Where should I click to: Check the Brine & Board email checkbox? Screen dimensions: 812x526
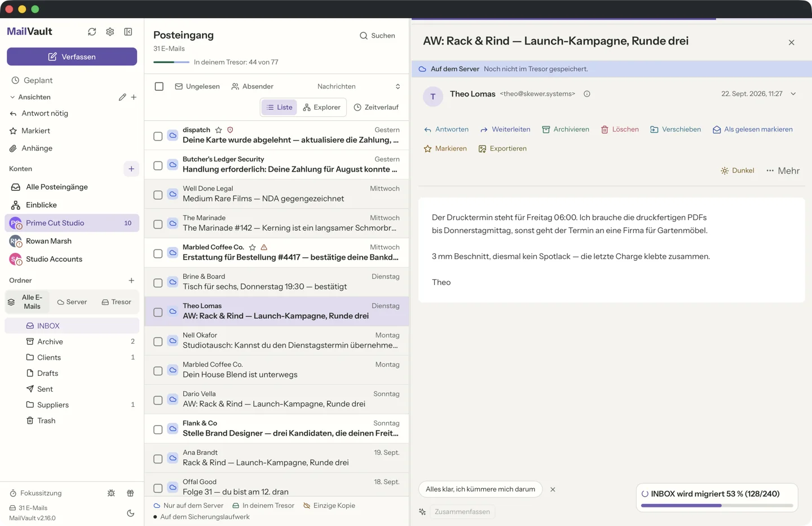[x=158, y=283]
